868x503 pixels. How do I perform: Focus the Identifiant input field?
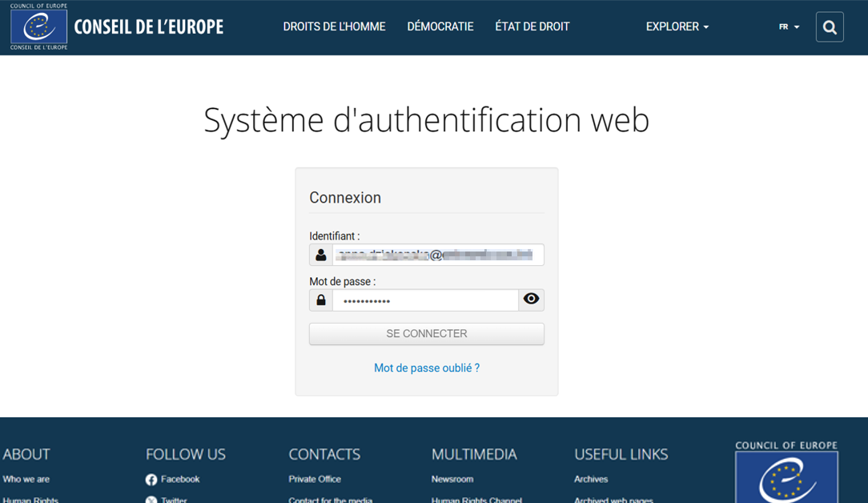click(x=438, y=255)
